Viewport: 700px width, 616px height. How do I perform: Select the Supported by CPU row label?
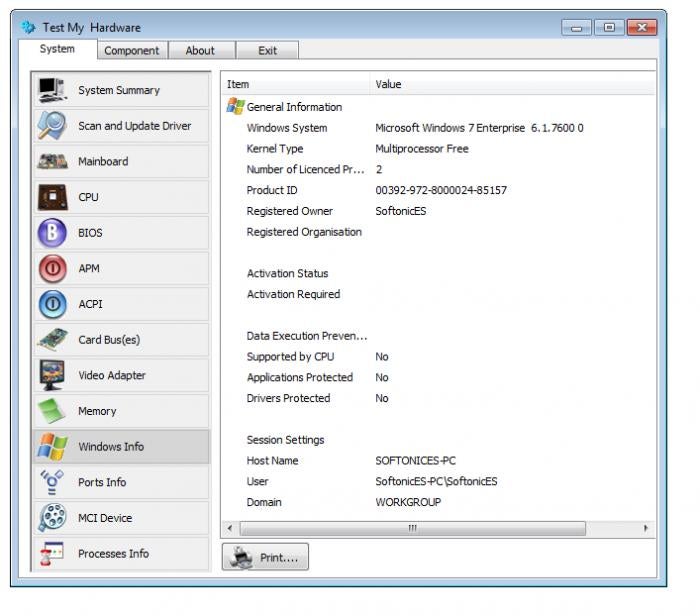[290, 357]
